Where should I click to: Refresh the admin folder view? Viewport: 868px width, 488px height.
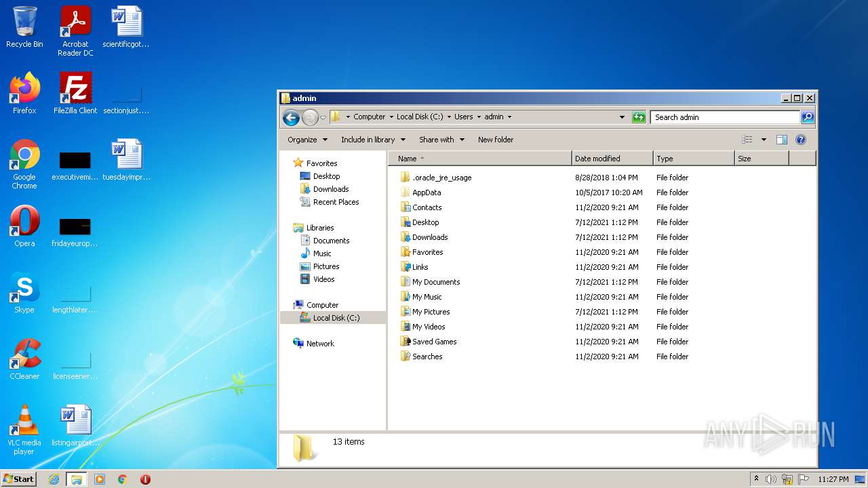pyautogui.click(x=639, y=117)
